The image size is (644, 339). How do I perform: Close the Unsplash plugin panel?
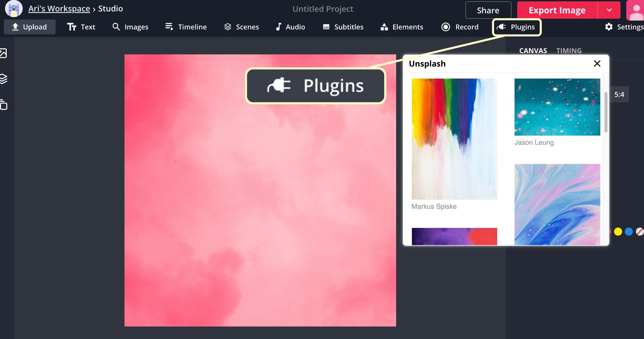click(597, 63)
